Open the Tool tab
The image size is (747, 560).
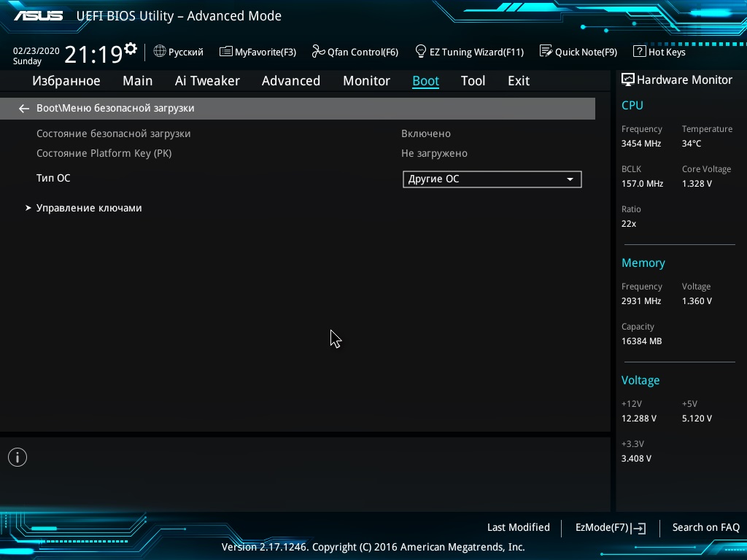(x=473, y=81)
